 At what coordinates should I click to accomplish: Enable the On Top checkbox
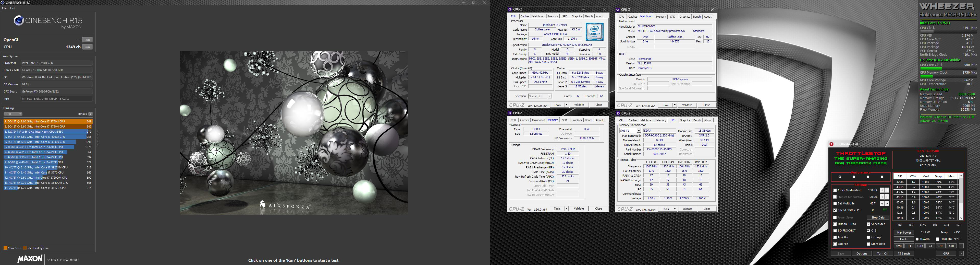tap(868, 237)
